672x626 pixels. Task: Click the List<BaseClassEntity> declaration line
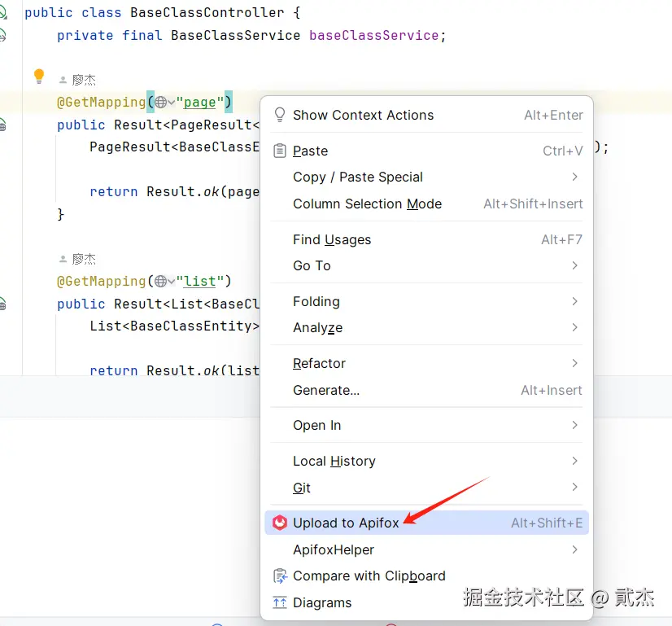point(174,326)
